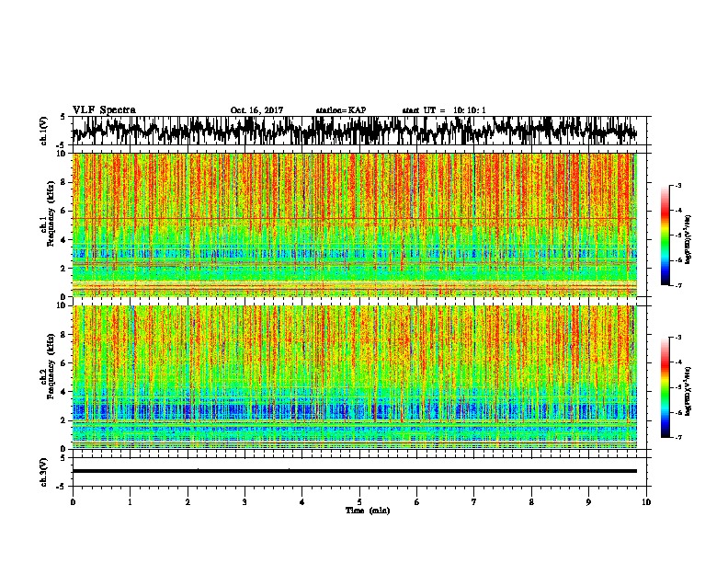Viewport: 728px width, 563px height.
Task: Click the '5' minute tick label
Action: point(359,502)
